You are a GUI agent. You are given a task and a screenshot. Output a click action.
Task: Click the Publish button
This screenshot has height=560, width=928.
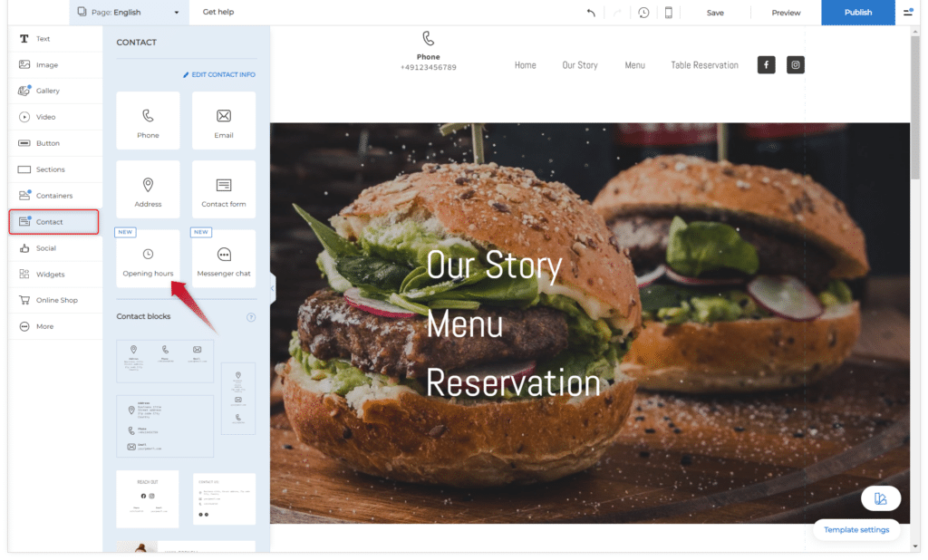[x=857, y=13]
